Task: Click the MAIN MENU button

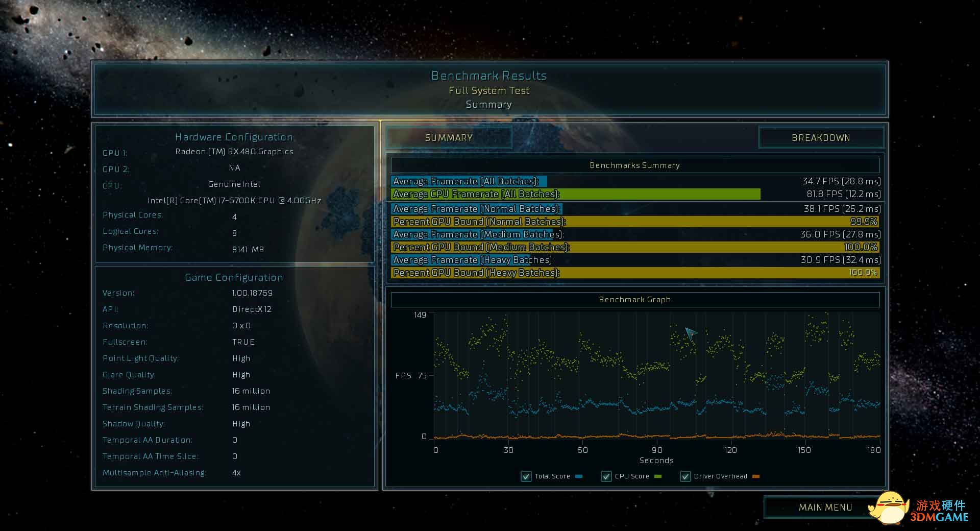Action: 825,507
